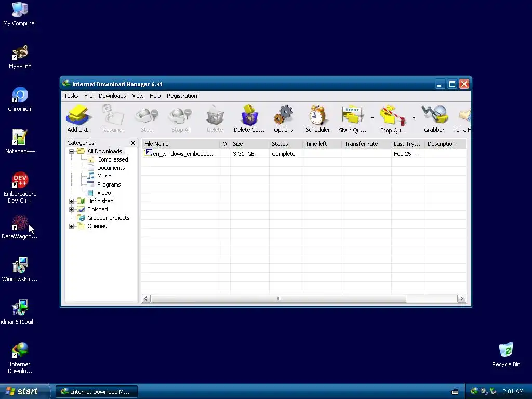Click the Complete status cell
Image resolution: width=532 pixels, height=399 pixels.
[284, 154]
